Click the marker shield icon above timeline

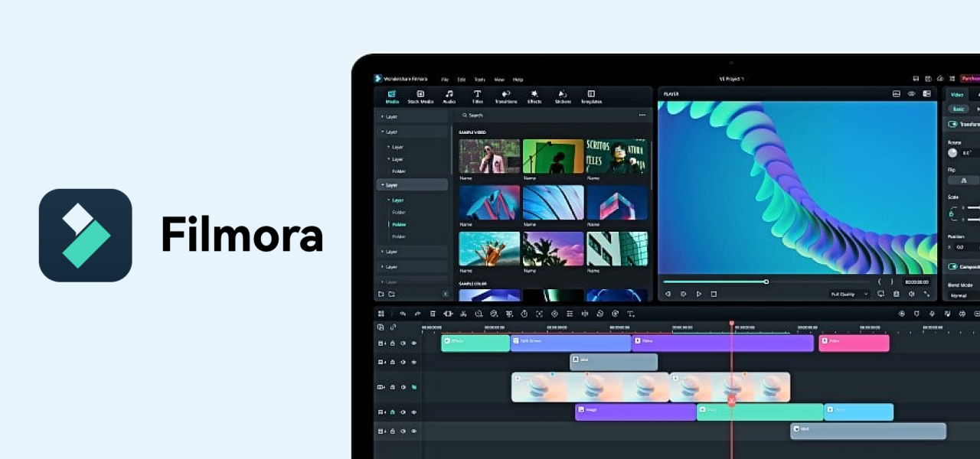tap(916, 314)
